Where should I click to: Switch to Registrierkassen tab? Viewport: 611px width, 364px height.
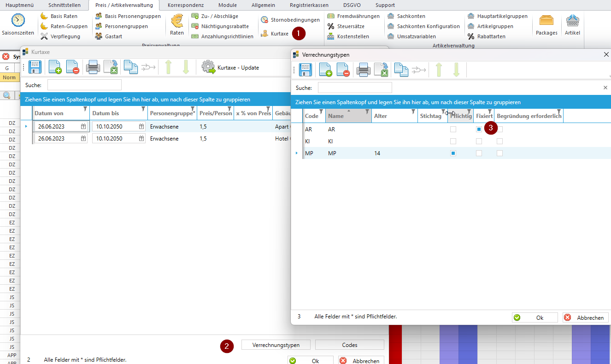309,5
